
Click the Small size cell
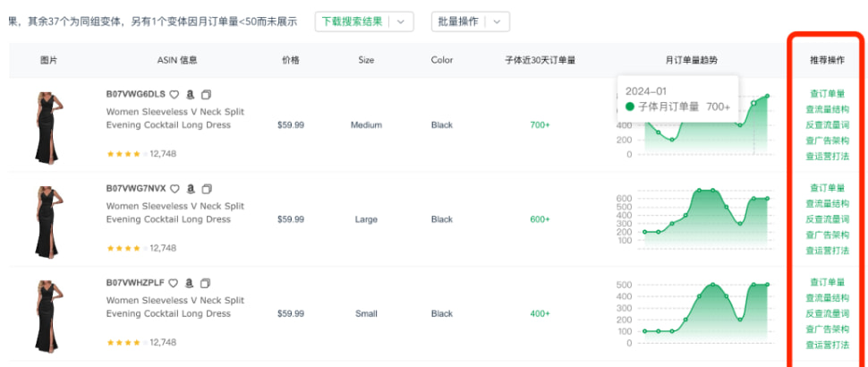366,314
